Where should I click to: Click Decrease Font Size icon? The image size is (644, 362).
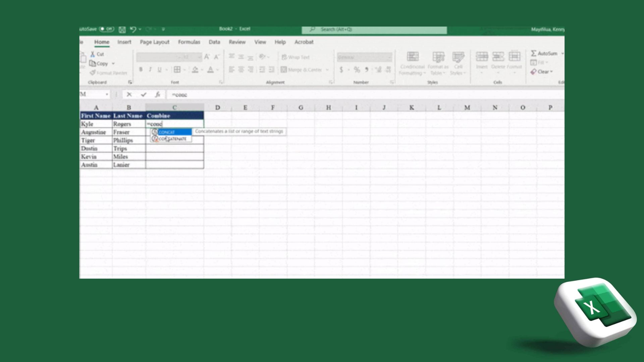click(x=217, y=57)
